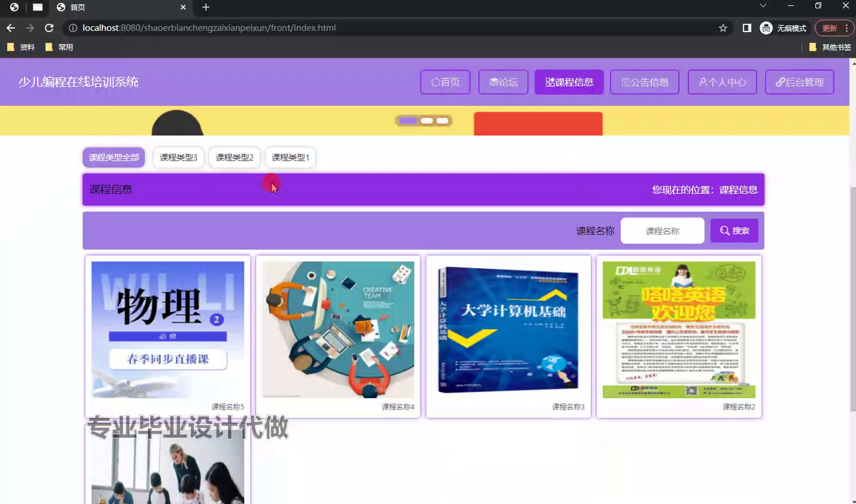Open the 常用 bookmarks folder

click(59, 47)
